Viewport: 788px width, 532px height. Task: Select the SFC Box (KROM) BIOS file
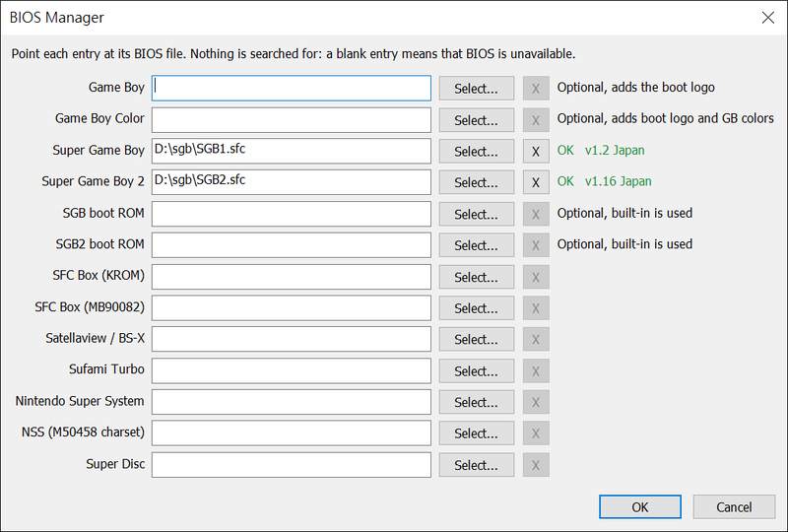click(477, 277)
